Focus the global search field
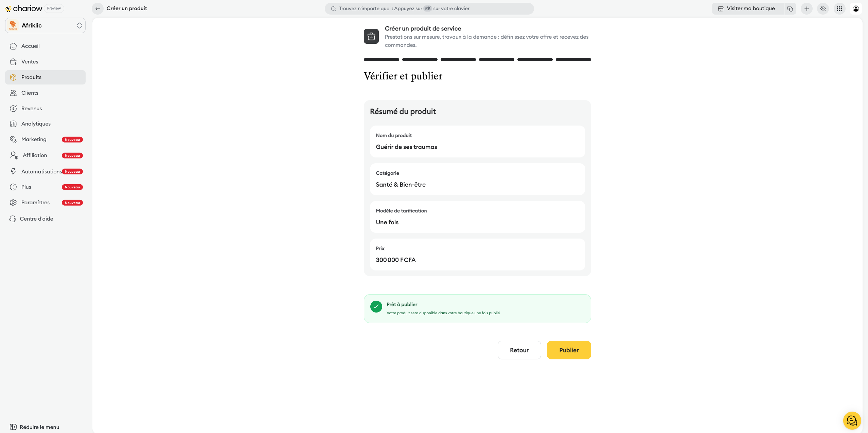868x433 pixels. coord(429,8)
